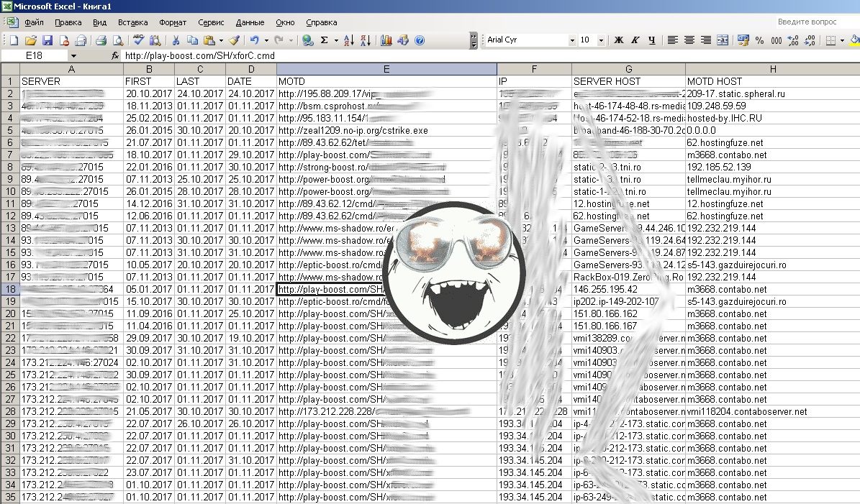Screen dimensions: 860x504
Task: Apply currency format icon
Action: click(x=743, y=40)
